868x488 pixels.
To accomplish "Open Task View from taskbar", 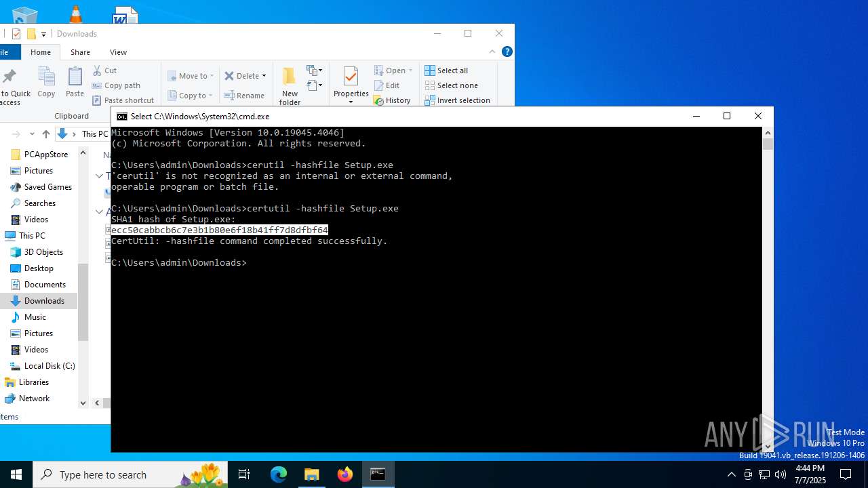I will point(244,474).
